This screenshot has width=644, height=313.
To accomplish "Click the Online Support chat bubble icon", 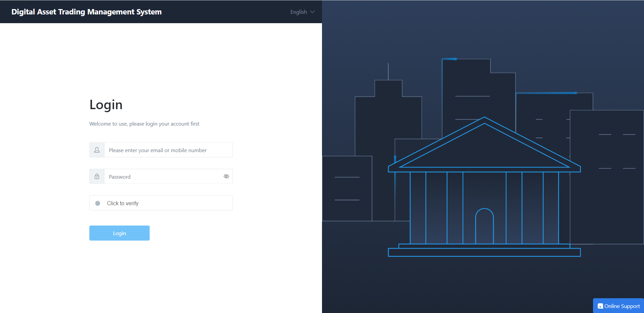I will 600,306.
